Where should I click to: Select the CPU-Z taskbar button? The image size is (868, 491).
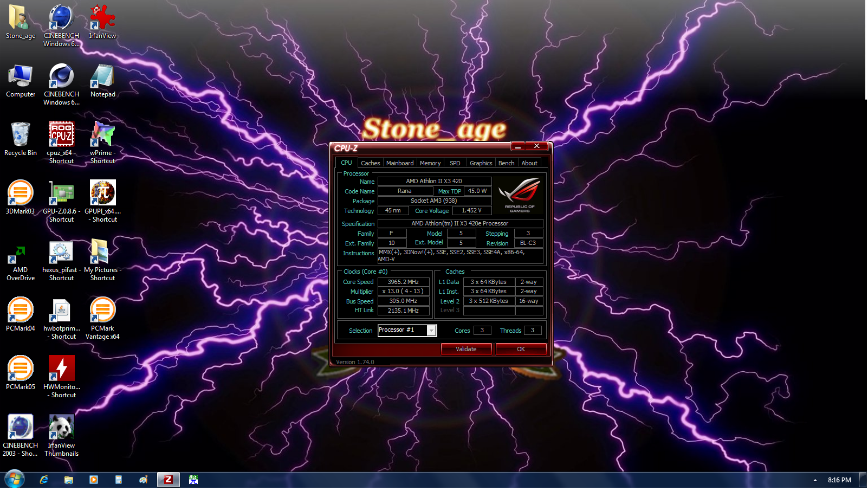click(x=169, y=480)
